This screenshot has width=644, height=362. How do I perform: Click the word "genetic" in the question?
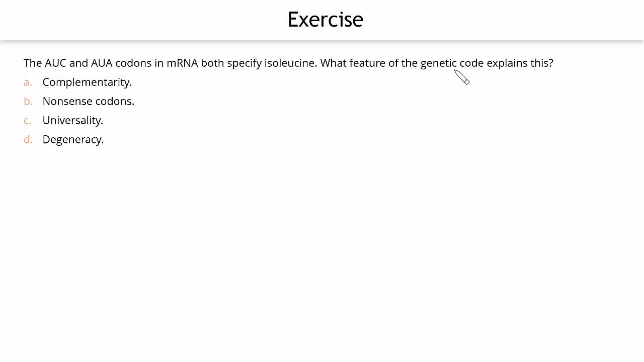[x=438, y=63]
